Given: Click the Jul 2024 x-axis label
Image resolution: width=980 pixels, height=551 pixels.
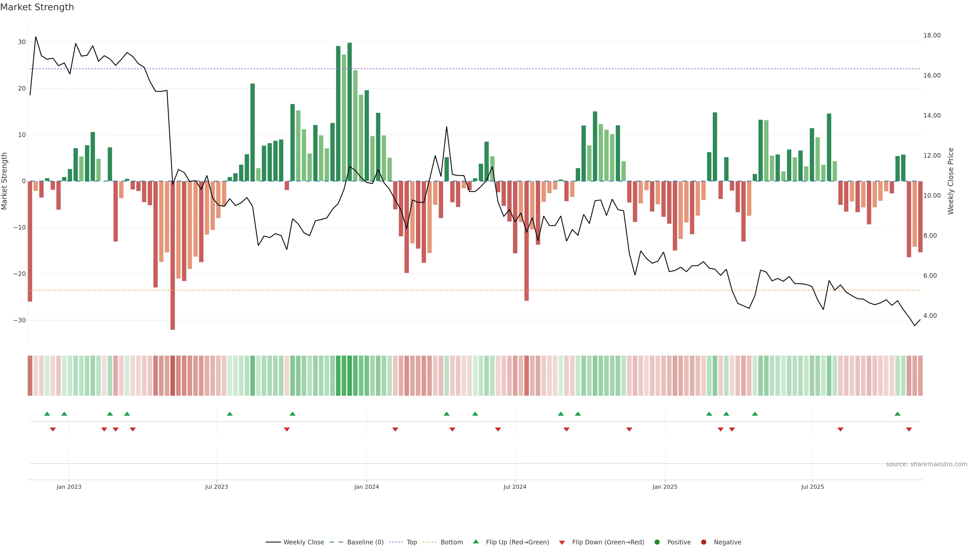Looking at the screenshot, I should [x=515, y=487].
